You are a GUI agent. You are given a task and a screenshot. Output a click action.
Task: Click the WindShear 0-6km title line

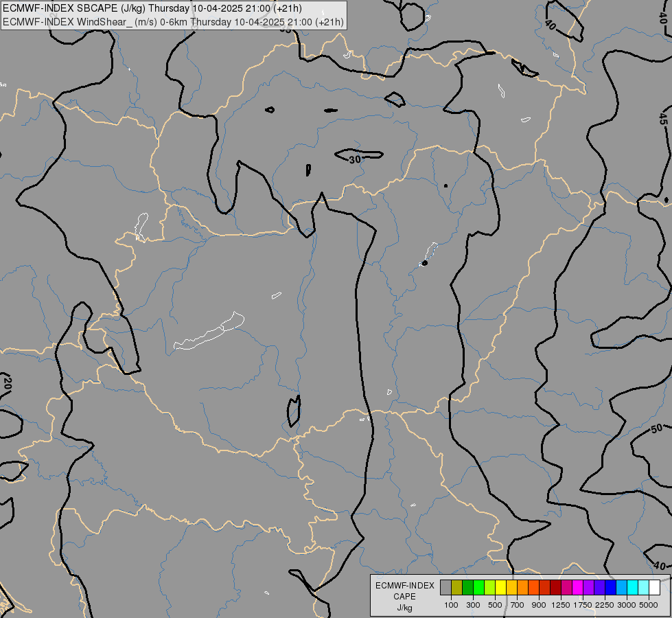click(x=174, y=22)
